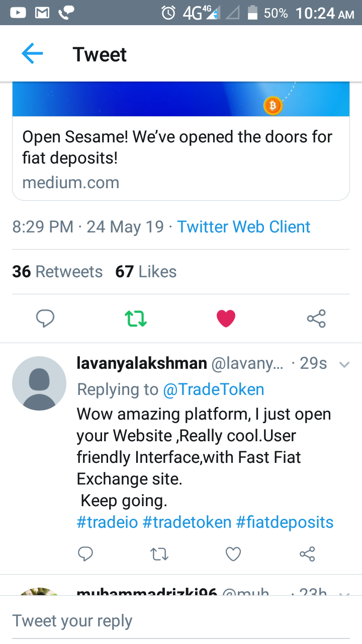The width and height of the screenshot is (362, 644).
Task: Share the main tweet using share icon
Action: [316, 318]
